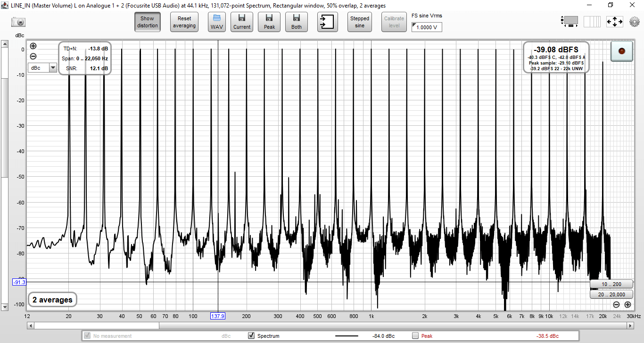
Task: Click the SNR 12.1 dB value
Action: (99, 68)
